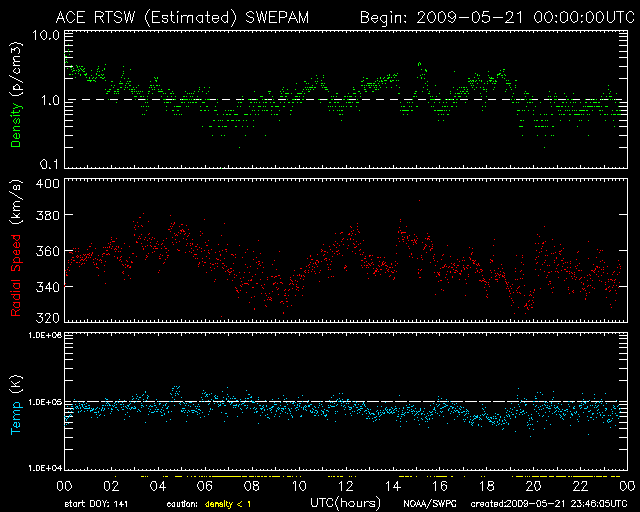Click the 'start DOY: 141' footer text

click(96, 504)
